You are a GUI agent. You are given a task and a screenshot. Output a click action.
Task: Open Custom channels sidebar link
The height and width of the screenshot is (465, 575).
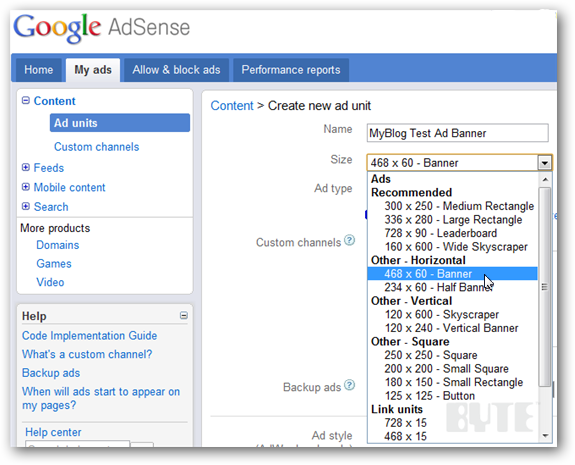point(96,147)
